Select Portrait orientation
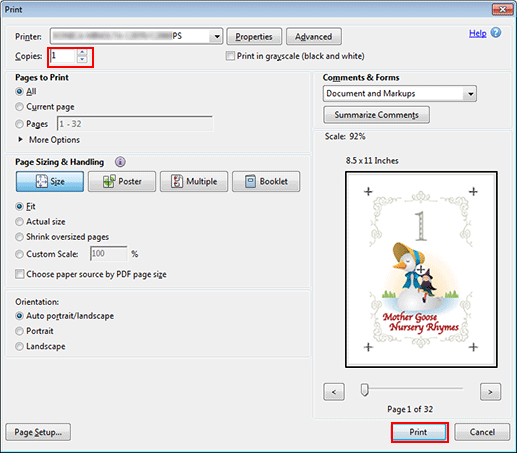517x453 pixels. pyautogui.click(x=19, y=331)
